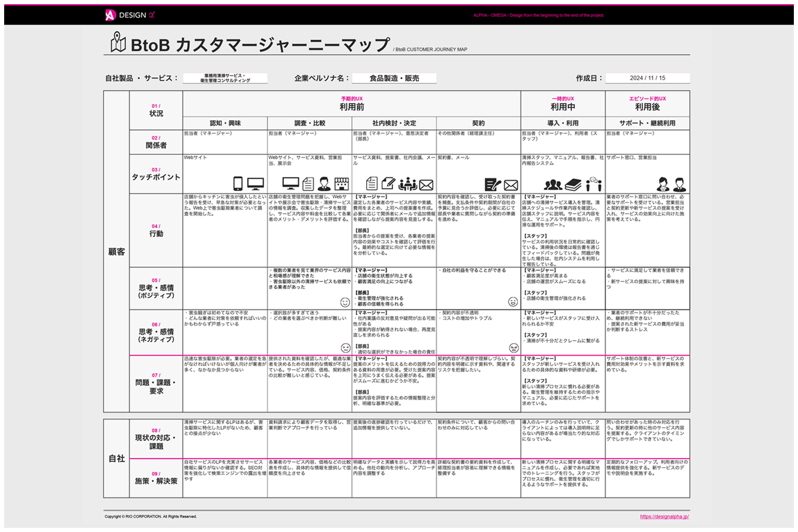Image resolution: width=798 pixels, height=532 pixels.
Task: Click the 06 思考・感情(ネガティブ) row label
Action: 156,332
